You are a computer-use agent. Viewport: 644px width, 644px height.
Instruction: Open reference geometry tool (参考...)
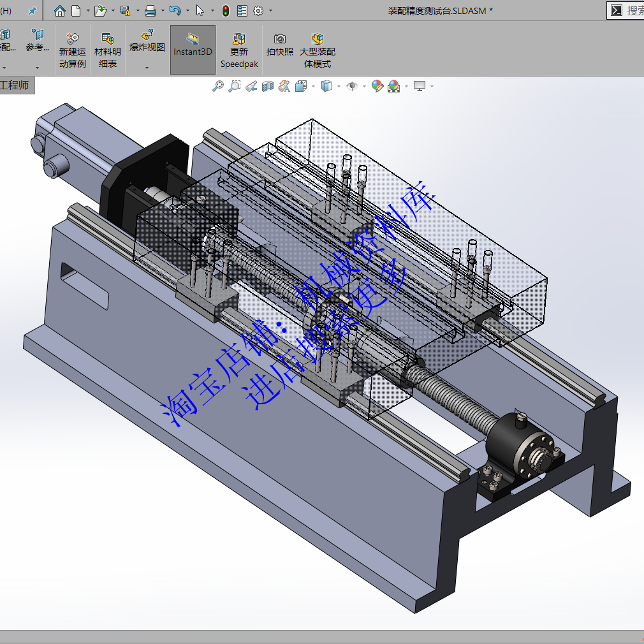[38, 41]
